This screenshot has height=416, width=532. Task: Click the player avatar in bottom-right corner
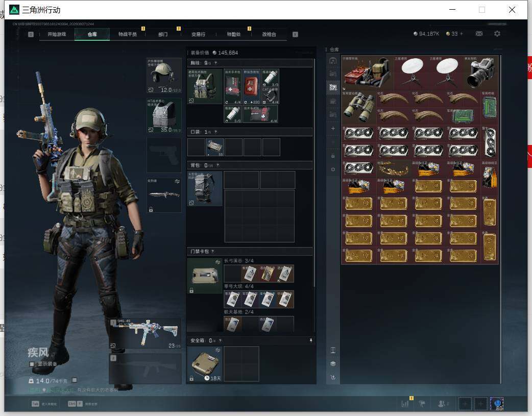tap(497, 404)
